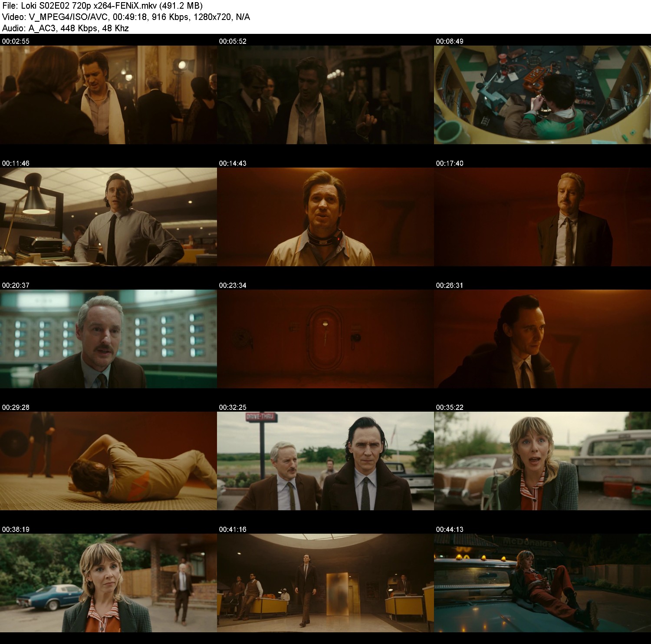Select the file name line in header
This screenshot has width=651, height=644.
tap(102, 6)
